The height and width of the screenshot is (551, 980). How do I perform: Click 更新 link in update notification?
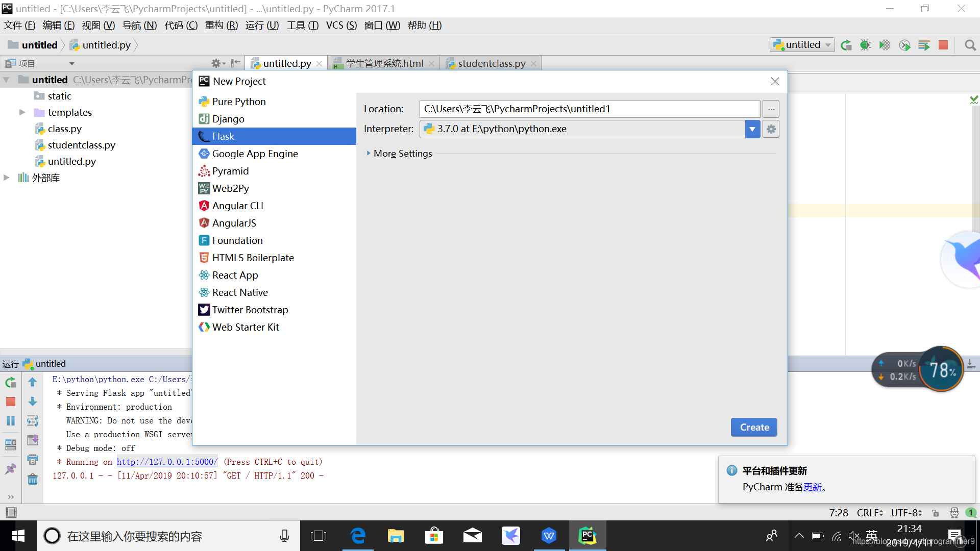[813, 487]
